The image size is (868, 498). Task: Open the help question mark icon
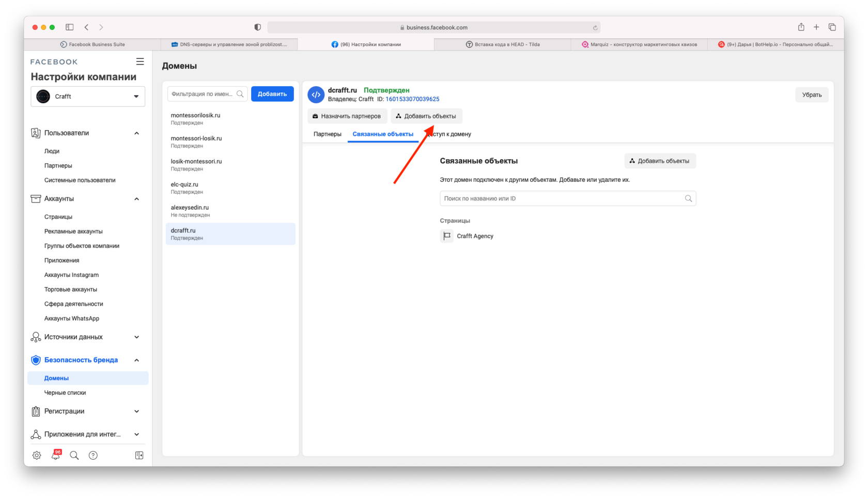(x=93, y=455)
